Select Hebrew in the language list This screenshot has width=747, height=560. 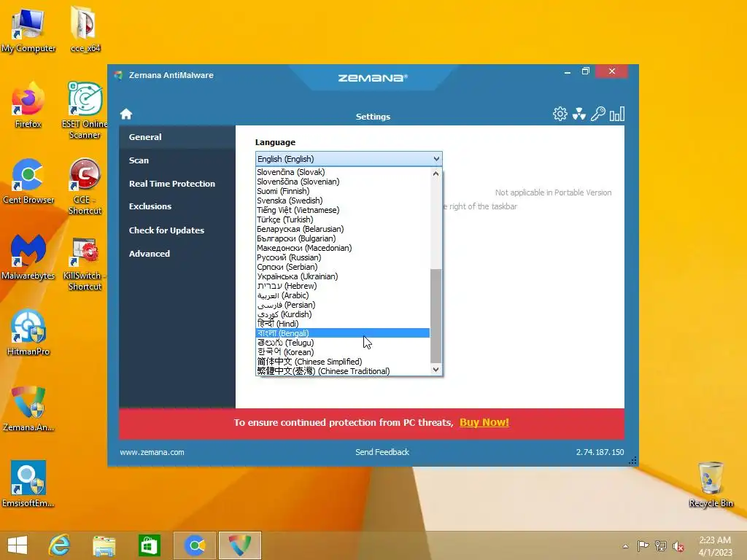(x=343, y=286)
